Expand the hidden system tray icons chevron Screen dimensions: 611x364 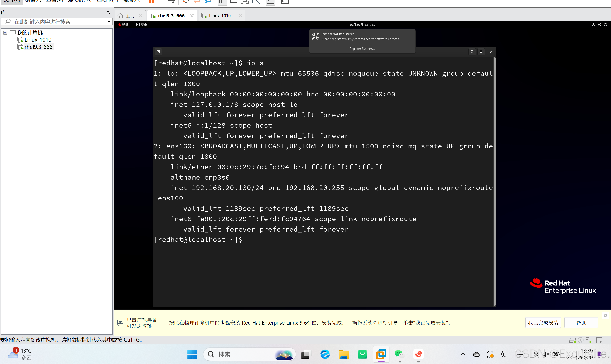tap(463, 354)
